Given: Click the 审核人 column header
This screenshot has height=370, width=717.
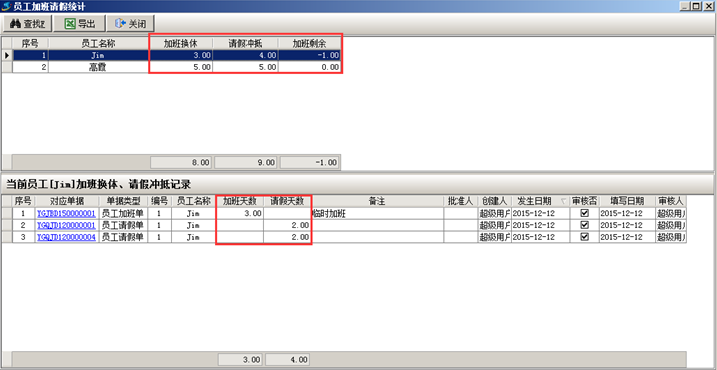Looking at the screenshot, I should tap(671, 201).
